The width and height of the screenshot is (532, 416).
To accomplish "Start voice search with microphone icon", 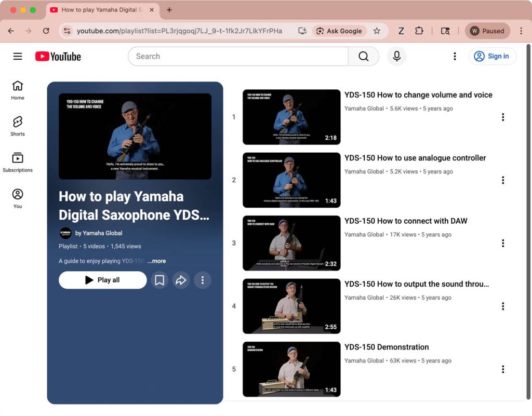I will (396, 56).
